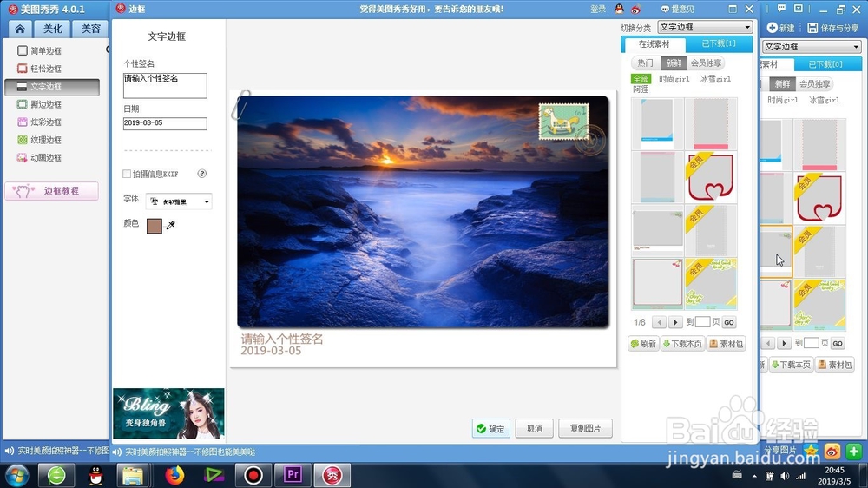
Task: Enable the 拍摄信息EXIF checkbox
Action: pos(127,174)
